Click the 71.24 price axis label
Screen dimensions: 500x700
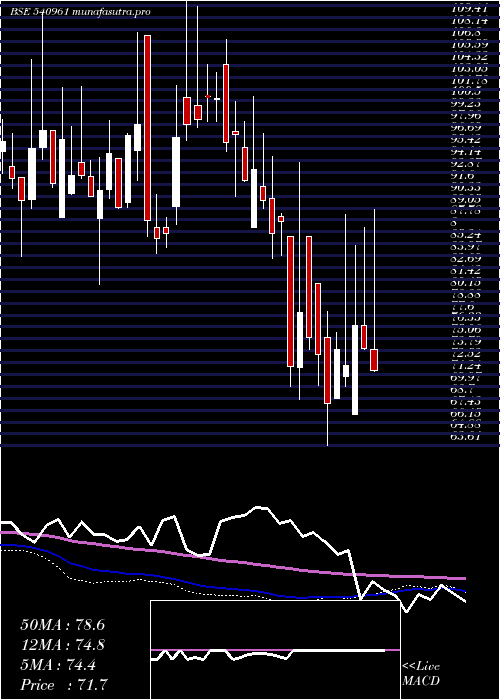pos(466,367)
